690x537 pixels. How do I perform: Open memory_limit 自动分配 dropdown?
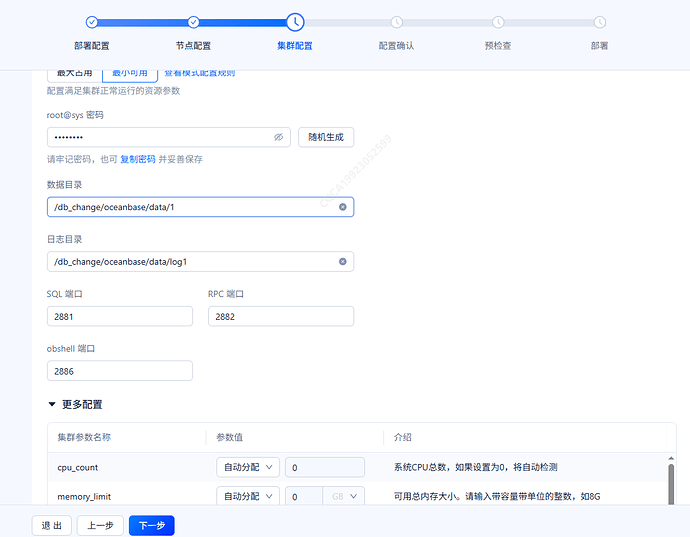(248, 496)
